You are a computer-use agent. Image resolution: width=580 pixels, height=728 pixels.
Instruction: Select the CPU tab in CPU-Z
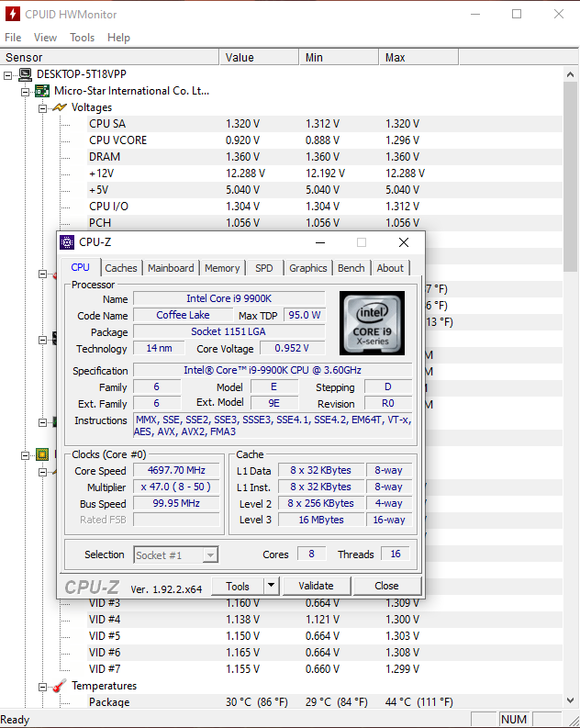(80, 267)
